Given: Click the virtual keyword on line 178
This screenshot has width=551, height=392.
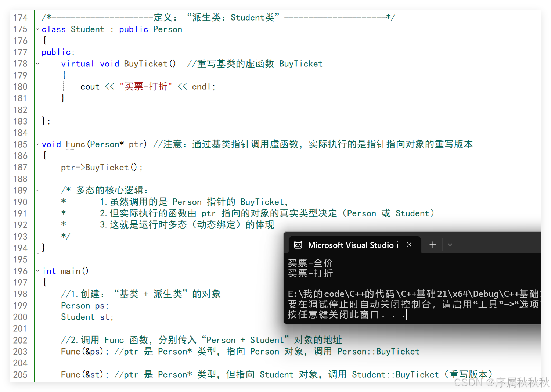Looking at the screenshot, I should pyautogui.click(x=78, y=64).
